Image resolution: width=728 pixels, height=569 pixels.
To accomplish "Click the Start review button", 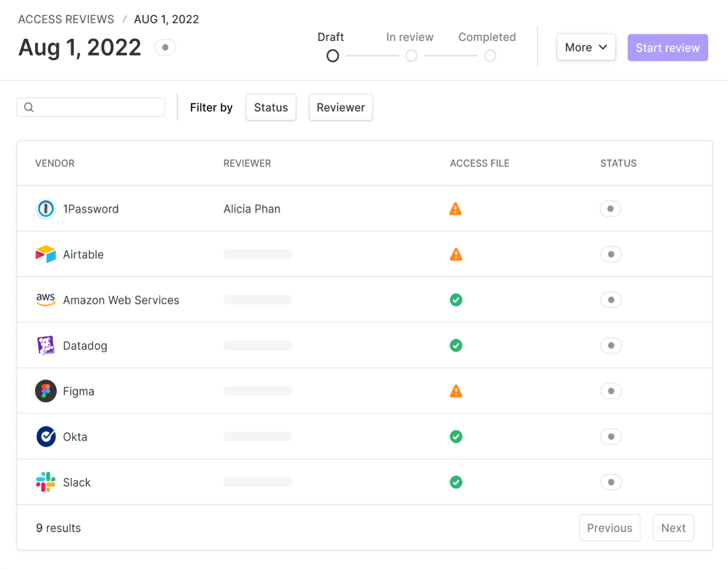I will tap(668, 48).
